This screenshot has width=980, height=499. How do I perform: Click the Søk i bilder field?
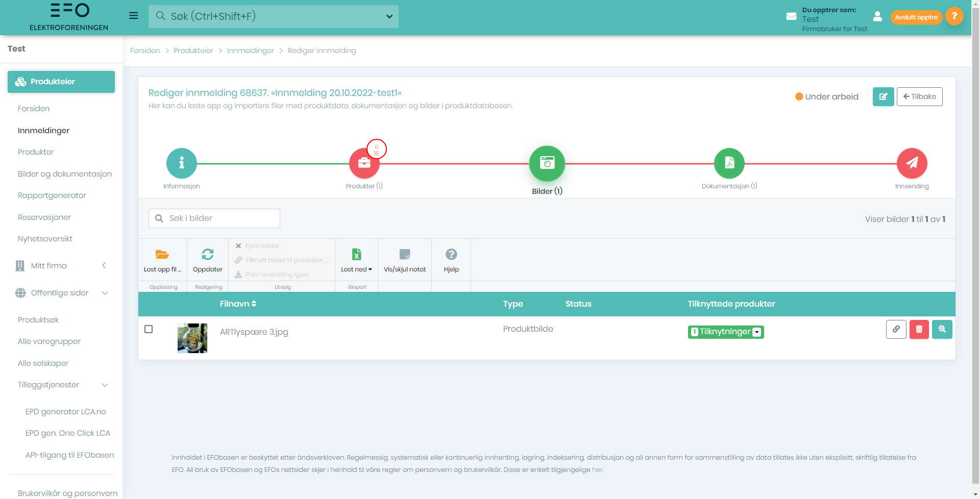[214, 218]
